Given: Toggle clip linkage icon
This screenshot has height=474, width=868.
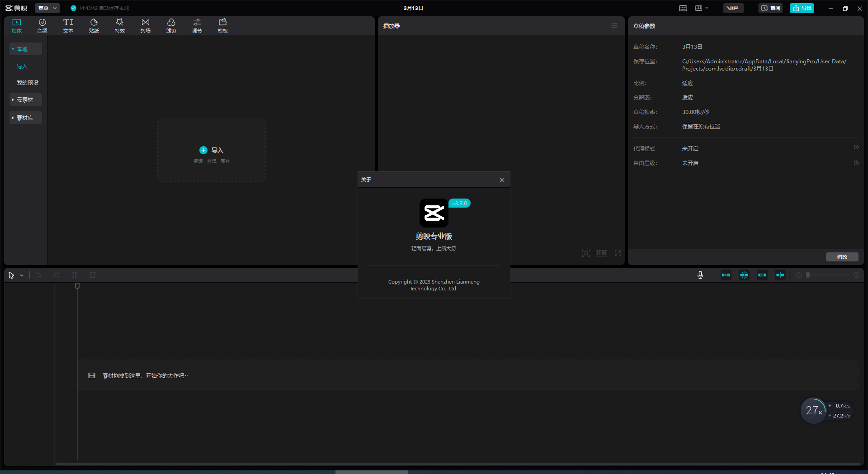Looking at the screenshot, I should point(762,275).
